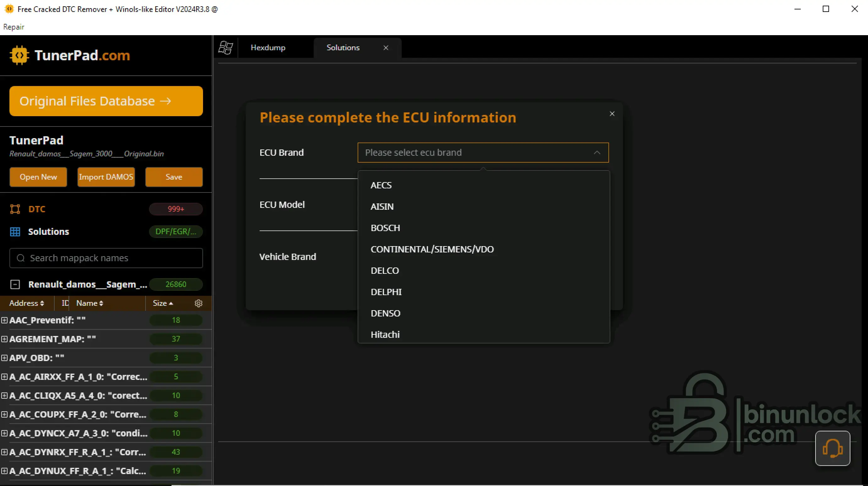Open the layout grid icon beside Hexdump
868x486 pixels.
[x=225, y=48]
